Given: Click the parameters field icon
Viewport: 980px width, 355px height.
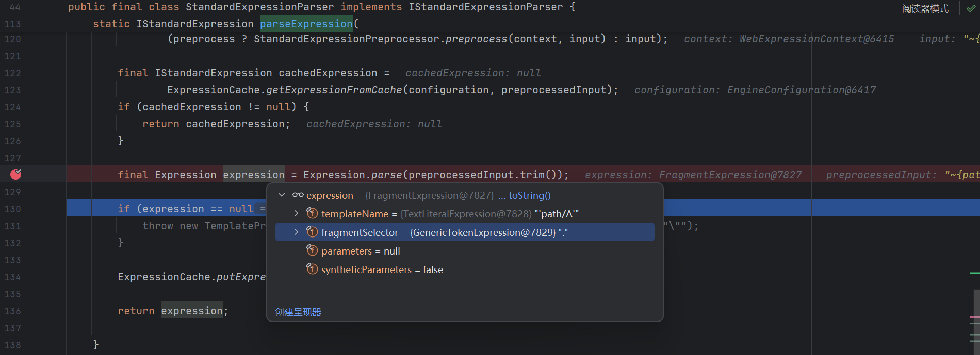Looking at the screenshot, I should [312, 250].
